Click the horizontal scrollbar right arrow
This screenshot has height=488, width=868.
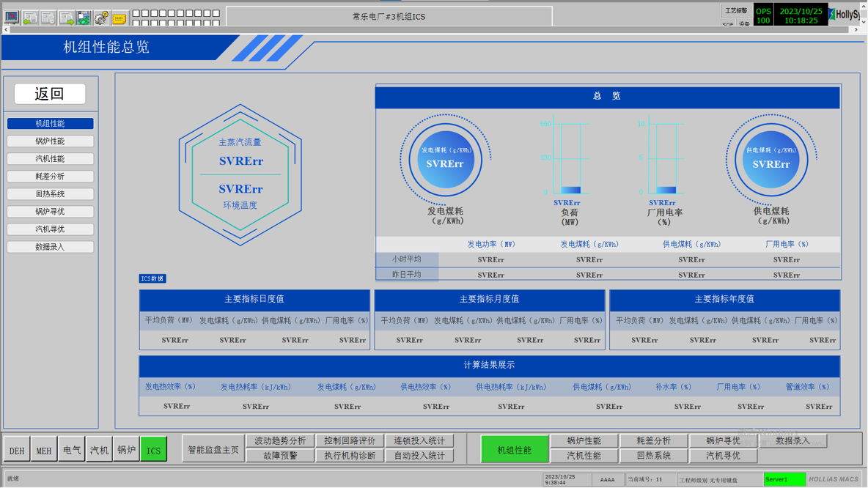tap(855, 30)
